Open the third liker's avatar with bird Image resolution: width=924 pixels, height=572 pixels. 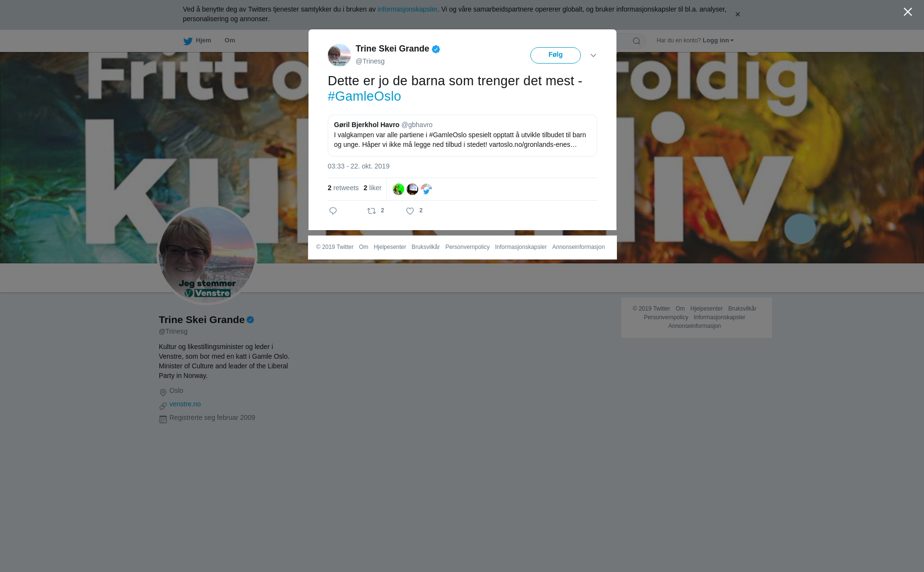426,189
